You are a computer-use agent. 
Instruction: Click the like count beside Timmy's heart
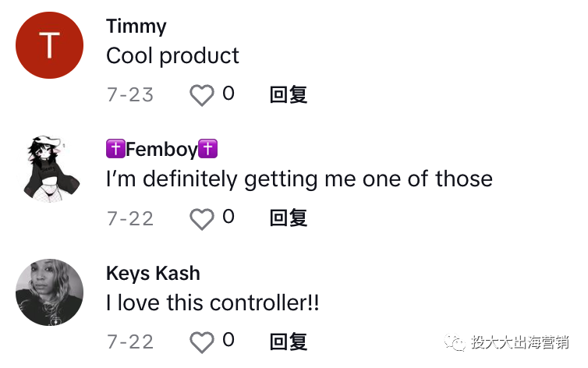point(228,93)
